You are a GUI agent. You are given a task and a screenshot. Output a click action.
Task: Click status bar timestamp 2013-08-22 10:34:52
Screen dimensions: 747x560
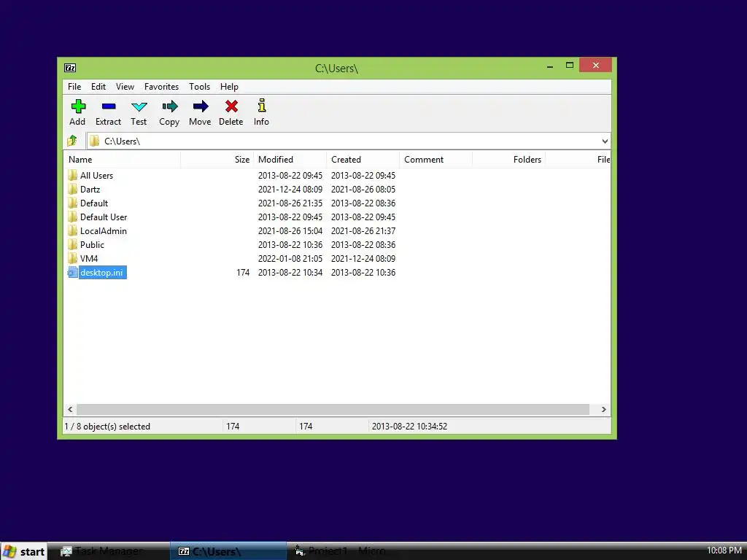point(410,426)
